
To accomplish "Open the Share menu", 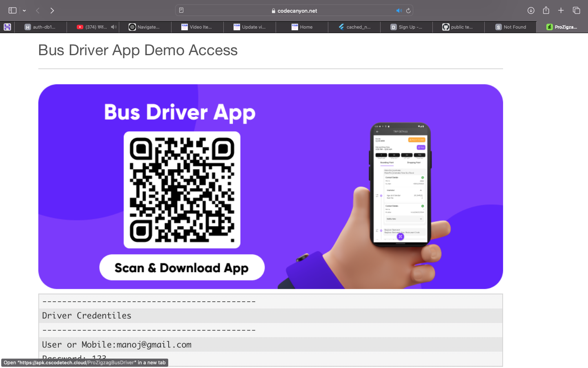I will pyautogui.click(x=546, y=11).
